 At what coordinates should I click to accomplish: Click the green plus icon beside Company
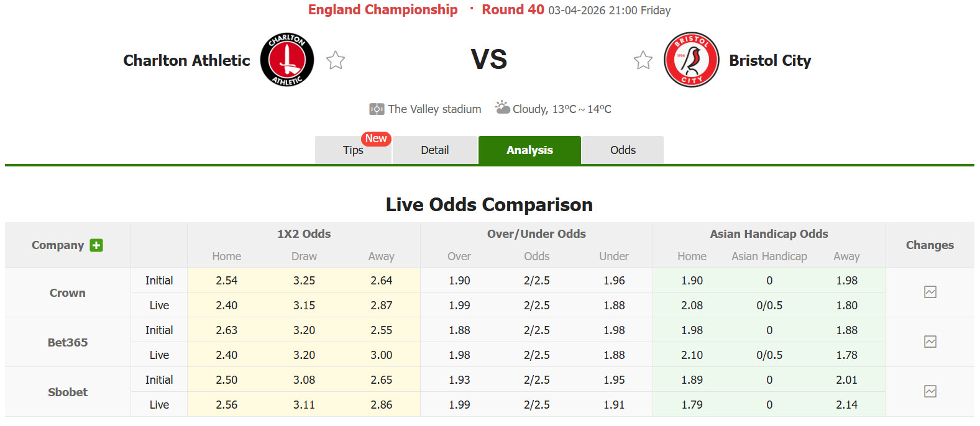point(96,245)
